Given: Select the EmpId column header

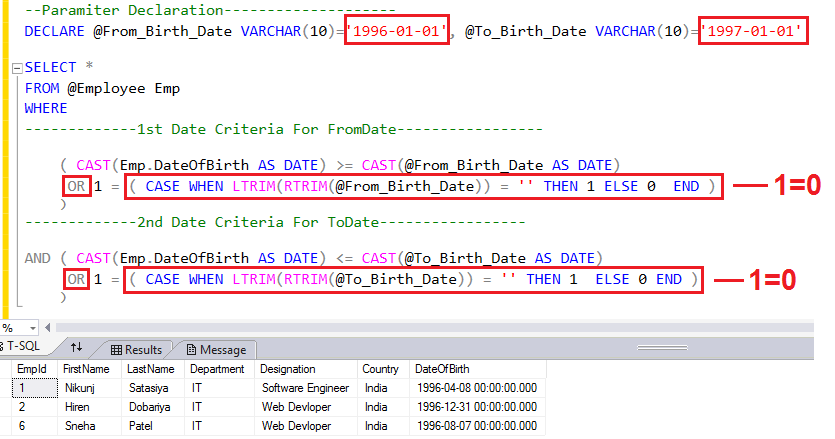Looking at the screenshot, I should pos(32,369).
